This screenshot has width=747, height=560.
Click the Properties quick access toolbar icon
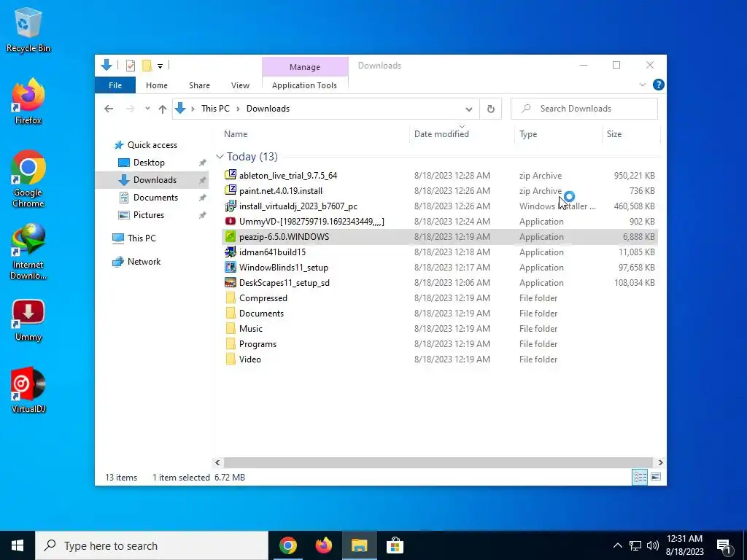click(x=130, y=66)
